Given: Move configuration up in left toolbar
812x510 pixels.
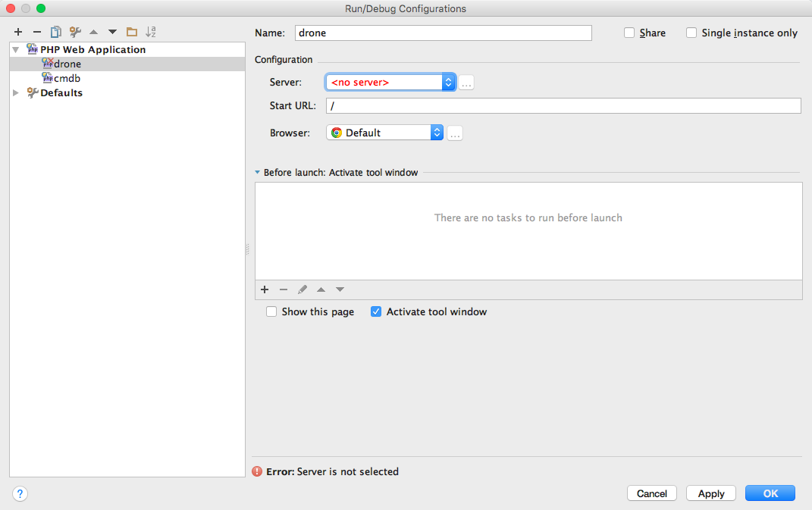Looking at the screenshot, I should click(94, 32).
